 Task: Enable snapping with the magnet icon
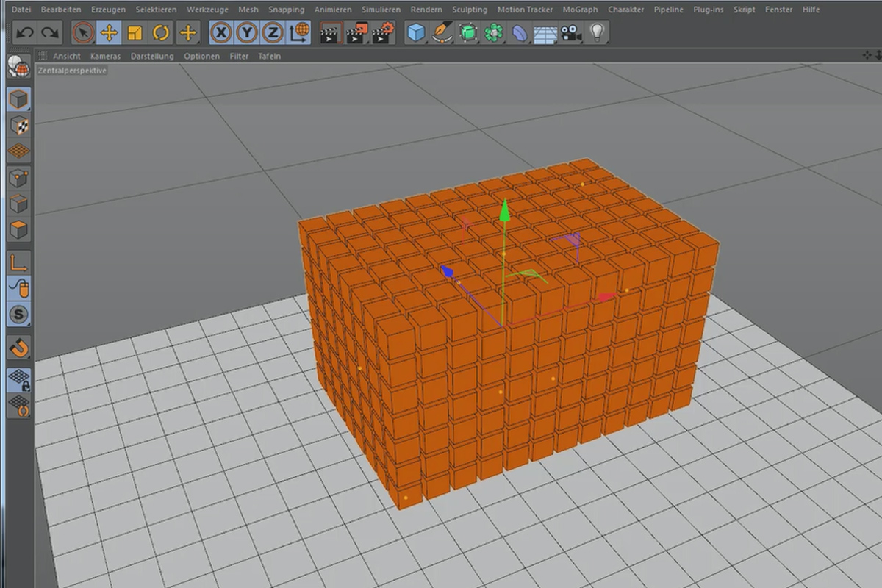19,347
